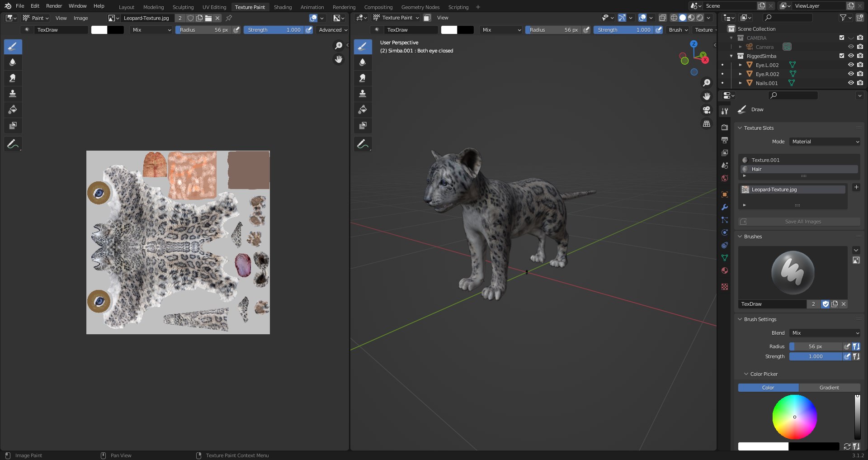This screenshot has height=460, width=868.
Task: Hide Eye.L.002 in the viewport
Action: coord(851,65)
